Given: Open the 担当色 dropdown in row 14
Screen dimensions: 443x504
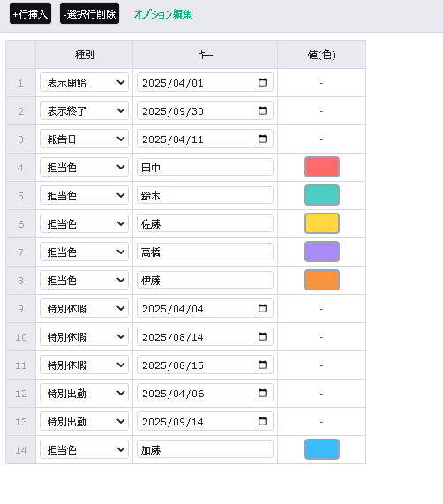Looking at the screenshot, I should coord(84,449).
